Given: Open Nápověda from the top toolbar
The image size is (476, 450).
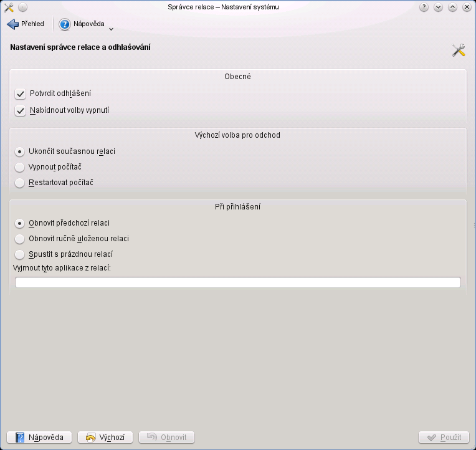Looking at the screenshot, I should pos(82,24).
